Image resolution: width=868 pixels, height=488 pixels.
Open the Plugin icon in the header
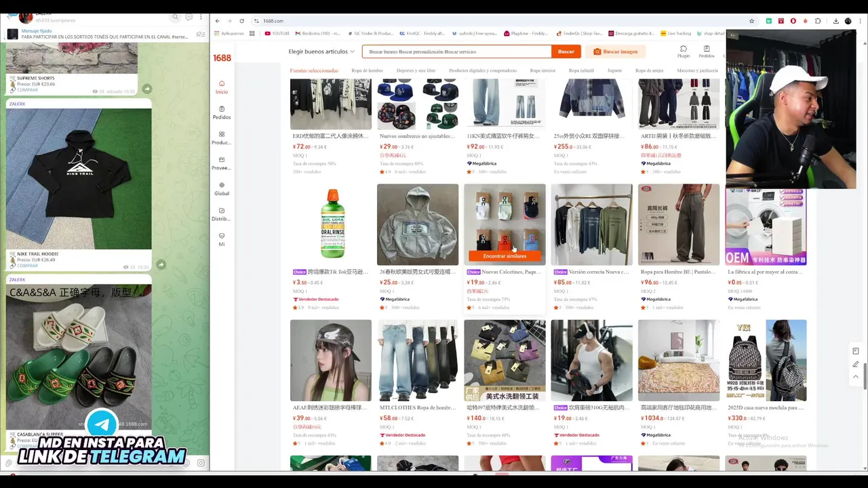point(684,52)
